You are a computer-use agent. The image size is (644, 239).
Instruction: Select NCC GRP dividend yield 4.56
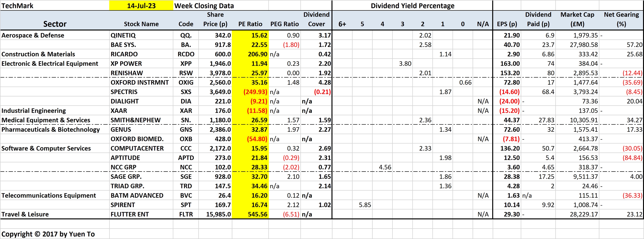click(385, 167)
